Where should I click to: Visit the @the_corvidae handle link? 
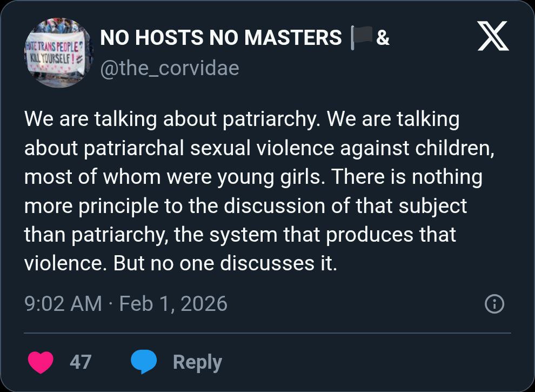(x=170, y=68)
